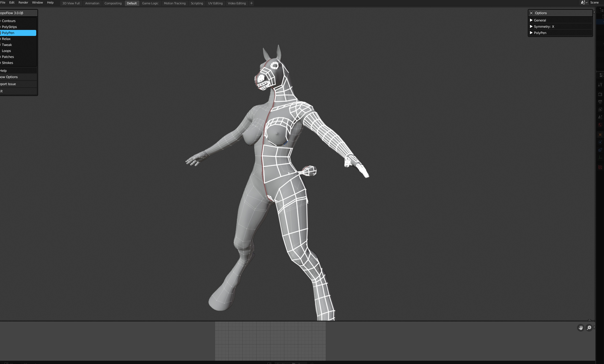
Task: Click the pan hand icon
Action: tap(581, 328)
